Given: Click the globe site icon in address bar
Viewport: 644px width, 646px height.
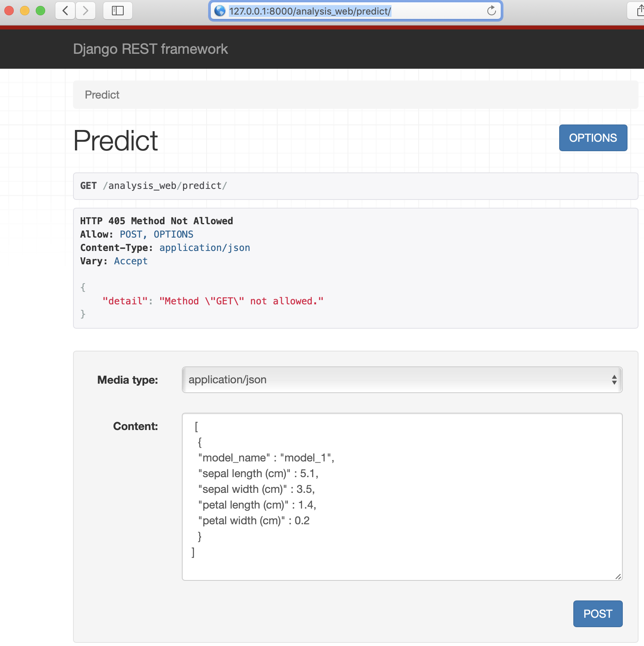Looking at the screenshot, I should click(x=220, y=11).
